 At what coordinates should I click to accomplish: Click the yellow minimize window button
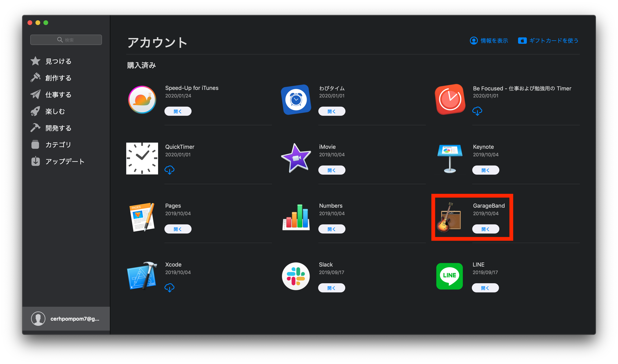[x=38, y=22]
